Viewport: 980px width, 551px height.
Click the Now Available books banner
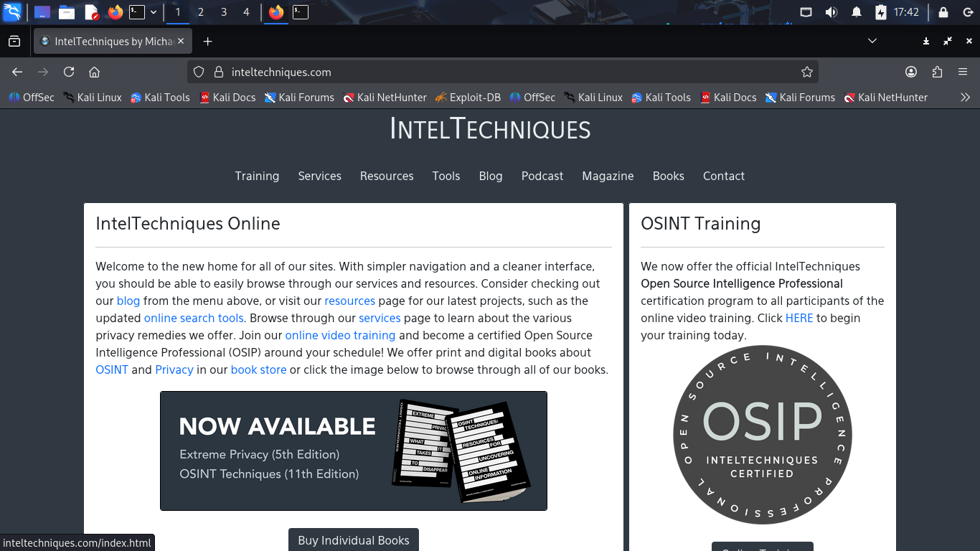353,451
